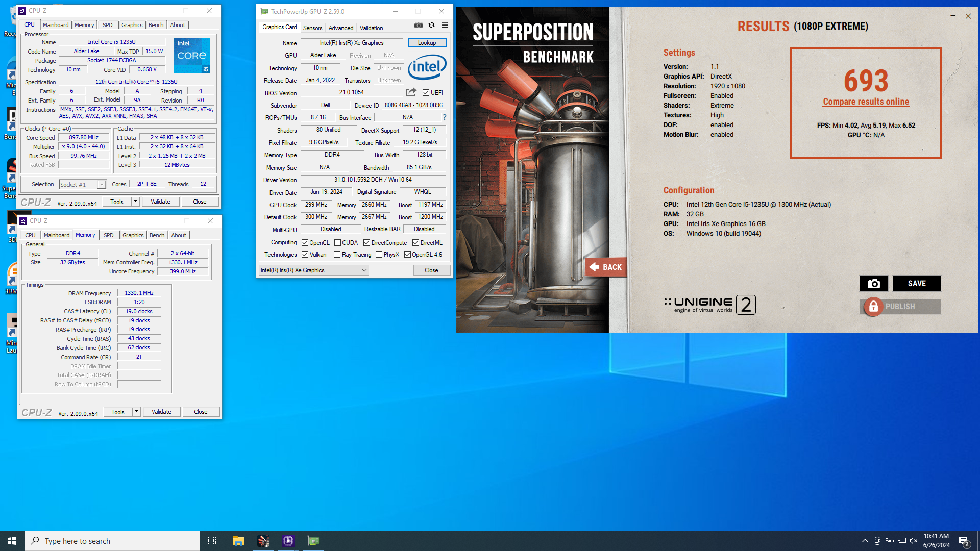Image resolution: width=980 pixels, height=551 pixels.
Task: Toggle Ray Tracing checkbox
Action: (x=337, y=255)
